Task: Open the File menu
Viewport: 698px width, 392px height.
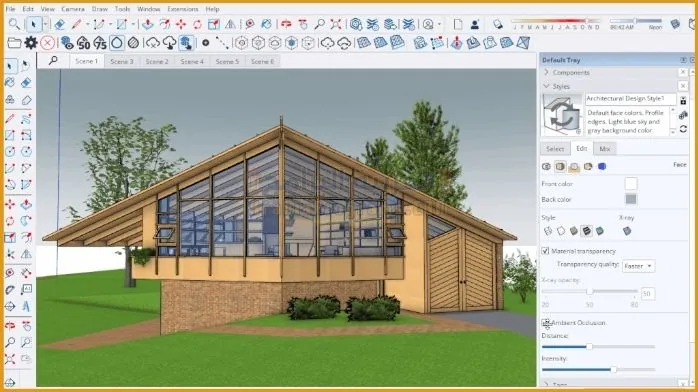Action: click(10, 9)
